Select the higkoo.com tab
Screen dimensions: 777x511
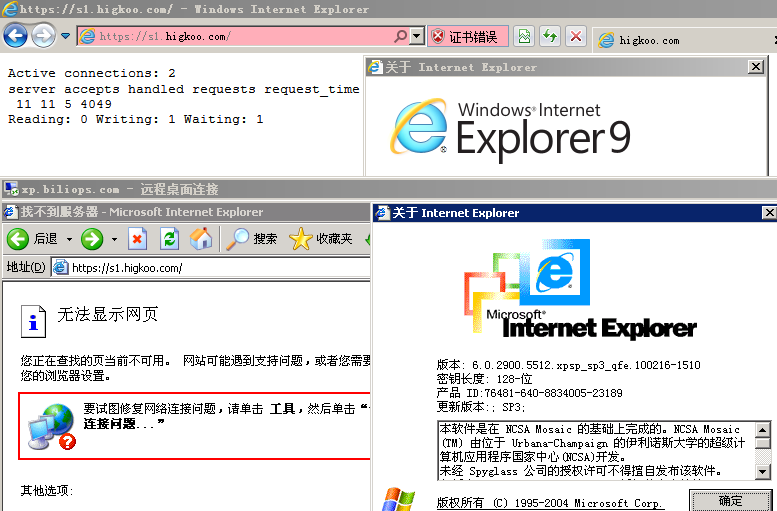point(684,40)
